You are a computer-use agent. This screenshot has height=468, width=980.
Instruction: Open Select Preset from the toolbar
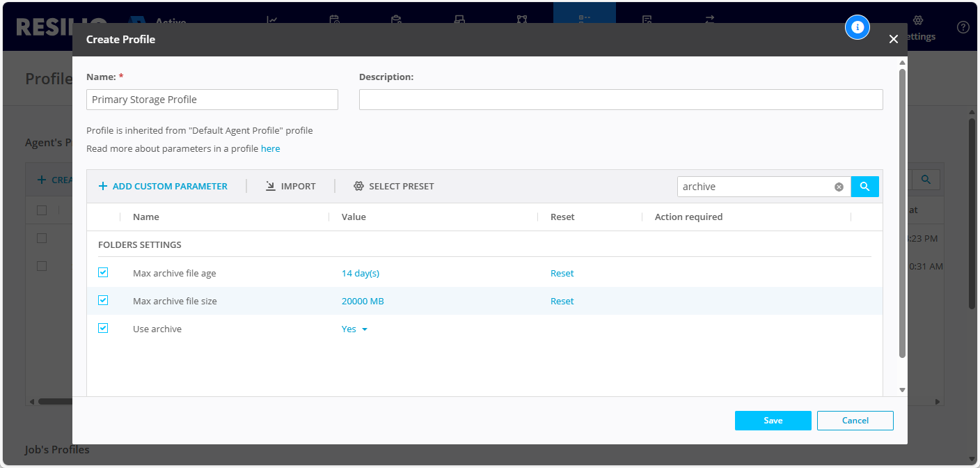[x=393, y=187]
